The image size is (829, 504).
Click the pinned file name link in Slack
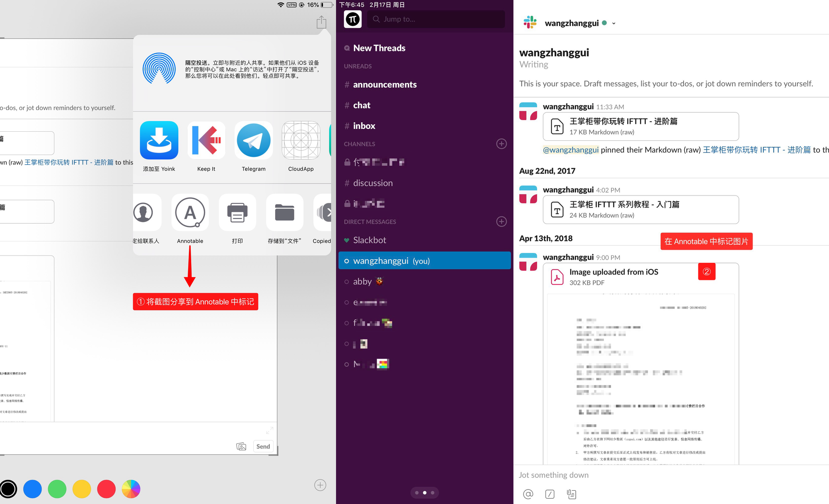(x=757, y=150)
